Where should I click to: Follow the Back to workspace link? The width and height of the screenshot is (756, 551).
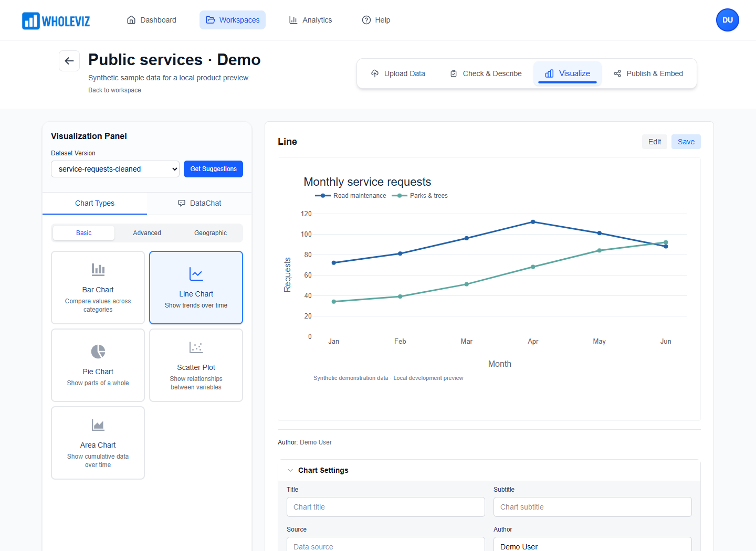(114, 90)
